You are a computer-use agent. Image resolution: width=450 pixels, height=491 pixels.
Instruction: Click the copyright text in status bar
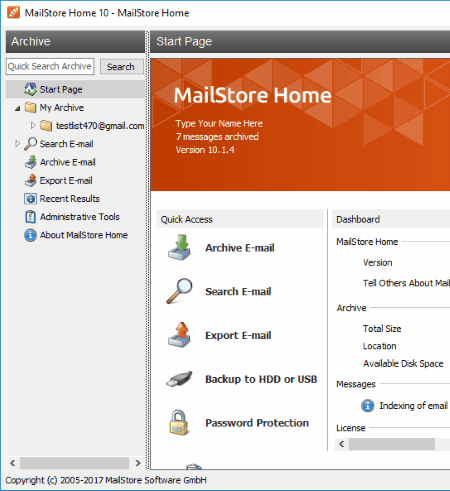pos(106,480)
